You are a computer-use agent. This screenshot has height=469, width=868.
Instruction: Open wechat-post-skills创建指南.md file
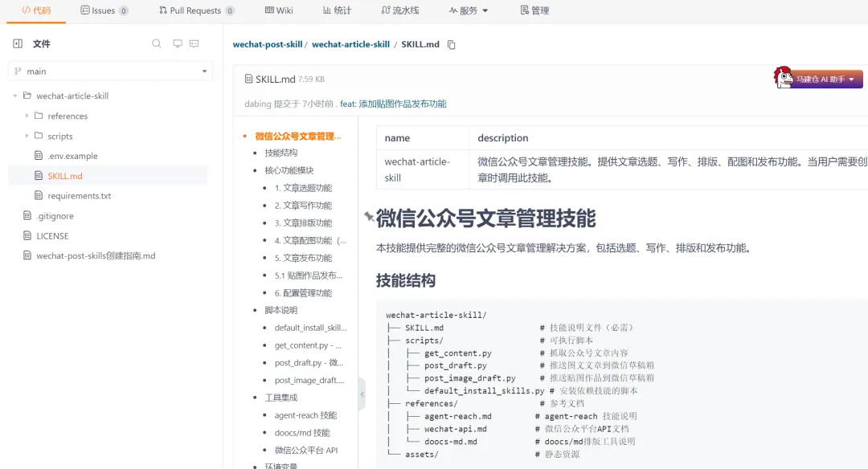(96, 255)
